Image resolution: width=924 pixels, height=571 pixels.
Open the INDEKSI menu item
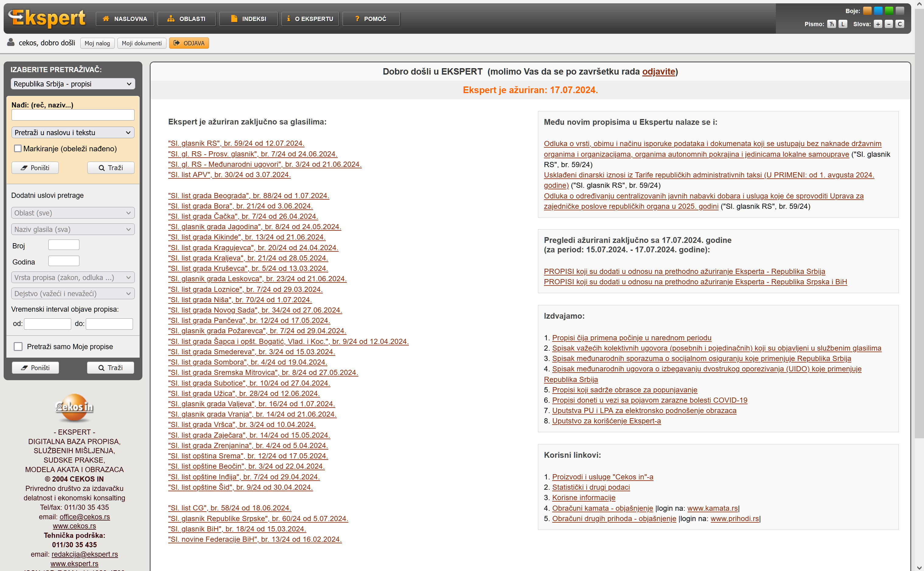248,19
